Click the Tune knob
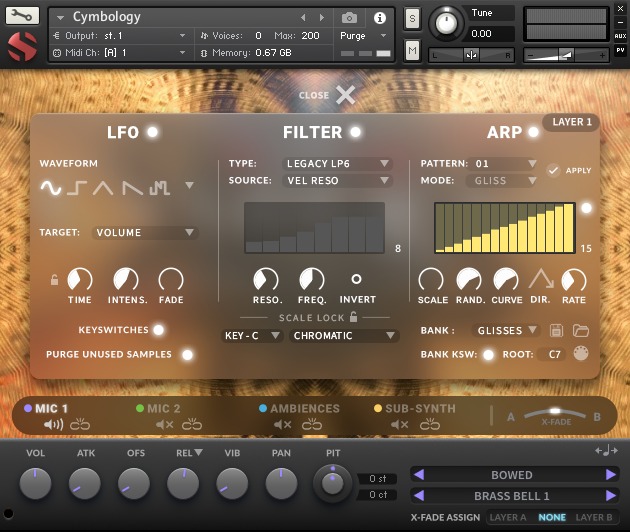This screenshot has width=630, height=532. coord(446,23)
